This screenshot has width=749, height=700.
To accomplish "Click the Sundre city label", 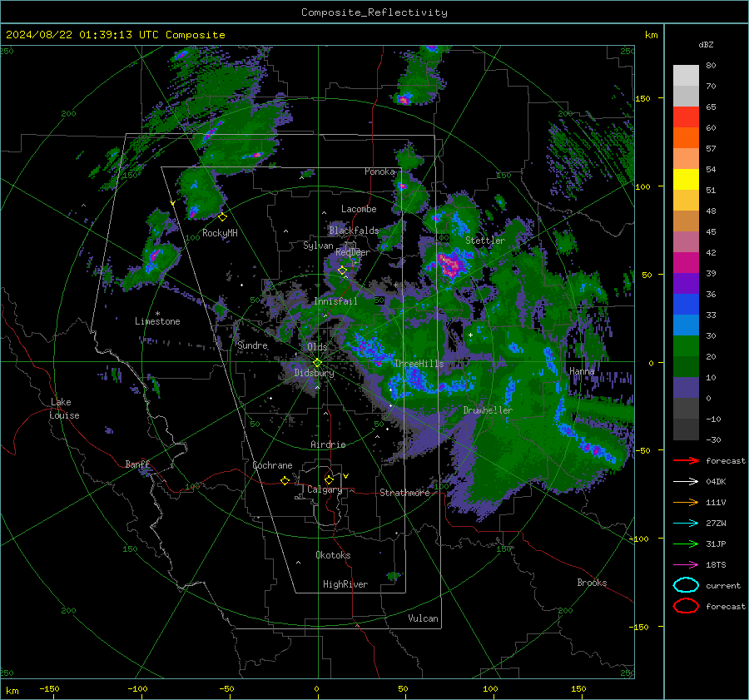I will [252, 345].
